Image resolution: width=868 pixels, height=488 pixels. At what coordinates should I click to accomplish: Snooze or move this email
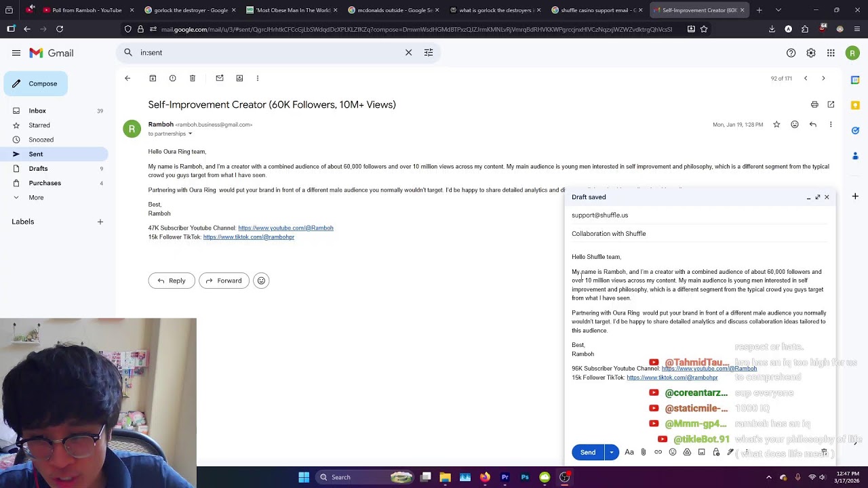tap(239, 79)
